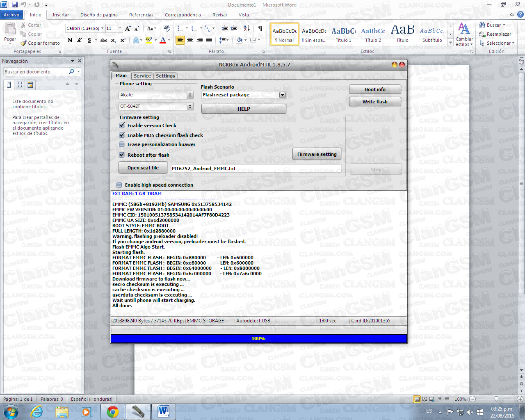
Task: Enable Erase personalization huawei checkbox
Action: 122,144
